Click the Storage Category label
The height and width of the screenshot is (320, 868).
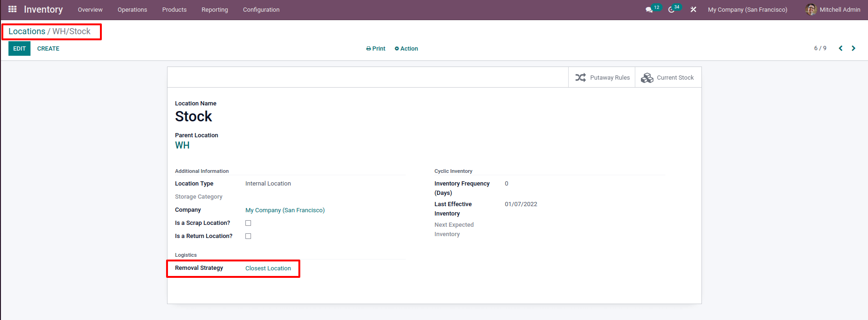198,197
